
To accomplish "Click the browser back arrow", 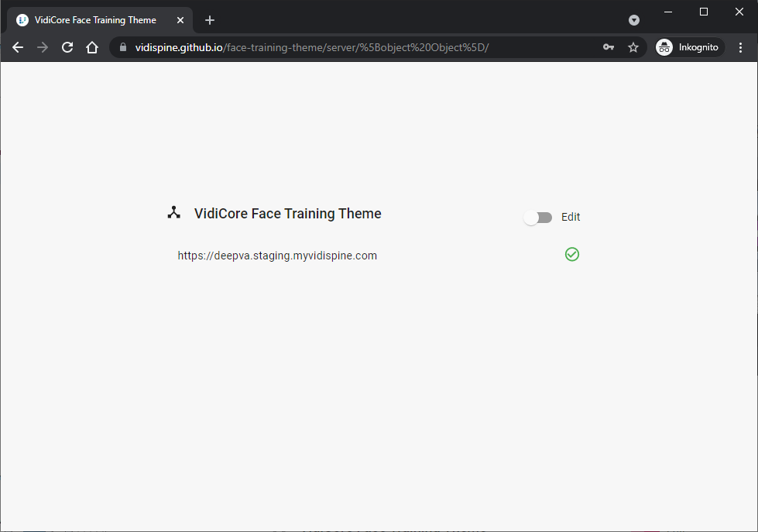I will coord(18,47).
